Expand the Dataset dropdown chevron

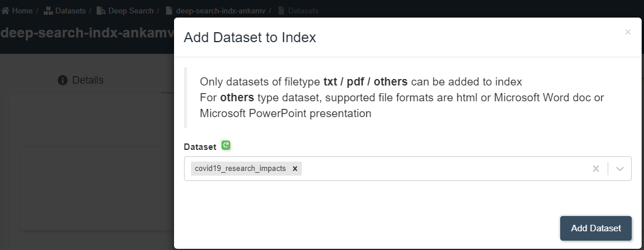pos(620,169)
